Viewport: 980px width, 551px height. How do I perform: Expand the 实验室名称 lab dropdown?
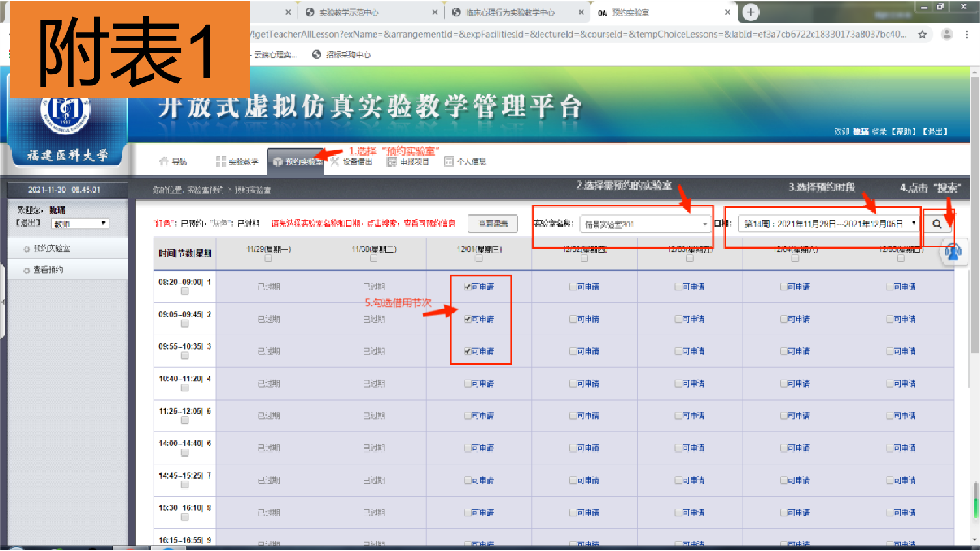(645, 224)
